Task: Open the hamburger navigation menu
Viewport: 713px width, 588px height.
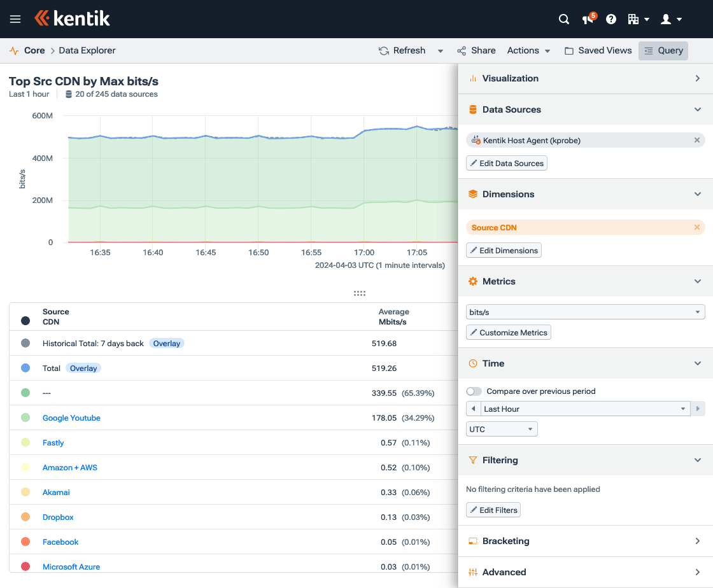Action: (15, 18)
